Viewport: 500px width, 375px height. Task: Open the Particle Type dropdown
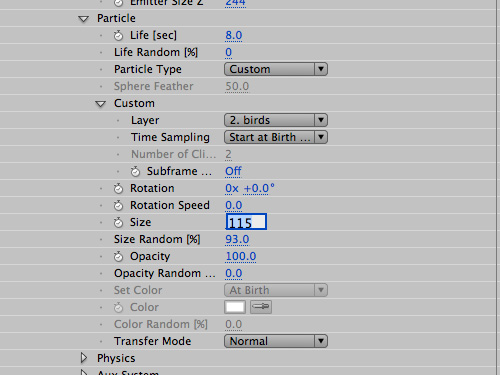(x=276, y=69)
